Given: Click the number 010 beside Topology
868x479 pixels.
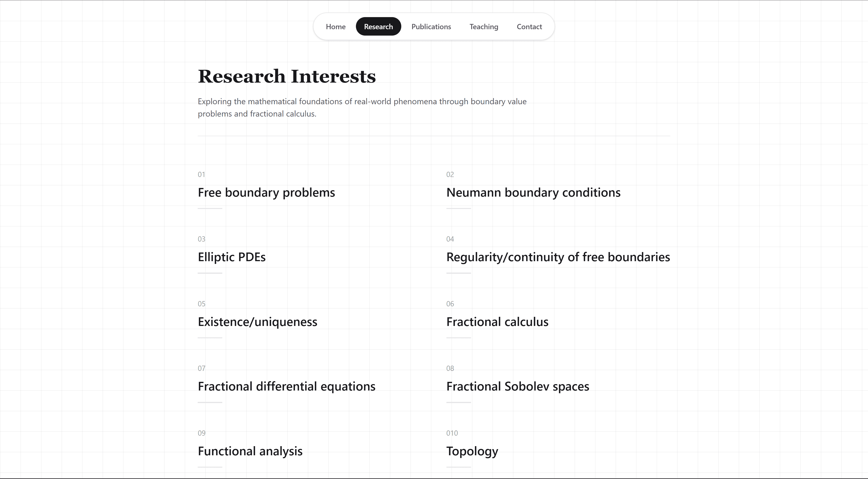Looking at the screenshot, I should click(452, 433).
